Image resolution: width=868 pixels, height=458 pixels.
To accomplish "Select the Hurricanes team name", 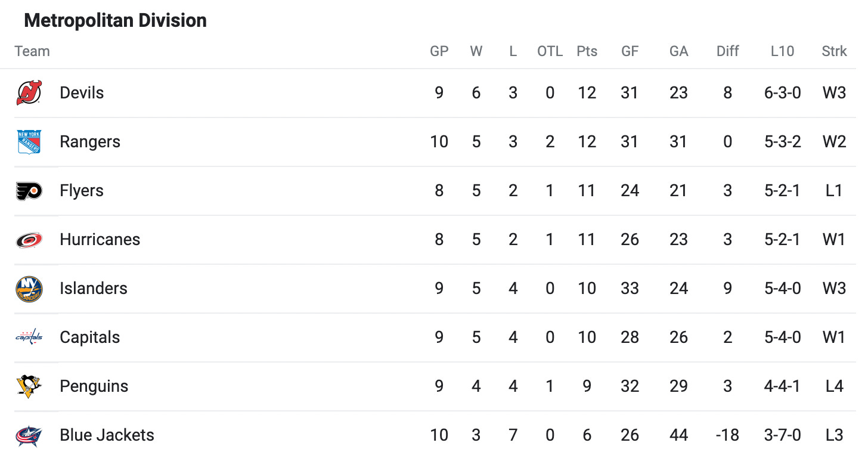I will (100, 240).
